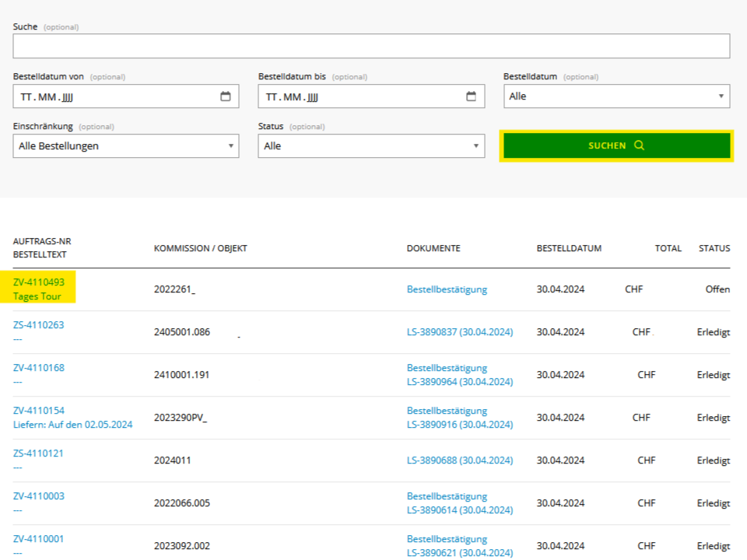Open order ZS-4110121
Image resolution: width=747 pixels, height=560 pixels.
[38, 453]
